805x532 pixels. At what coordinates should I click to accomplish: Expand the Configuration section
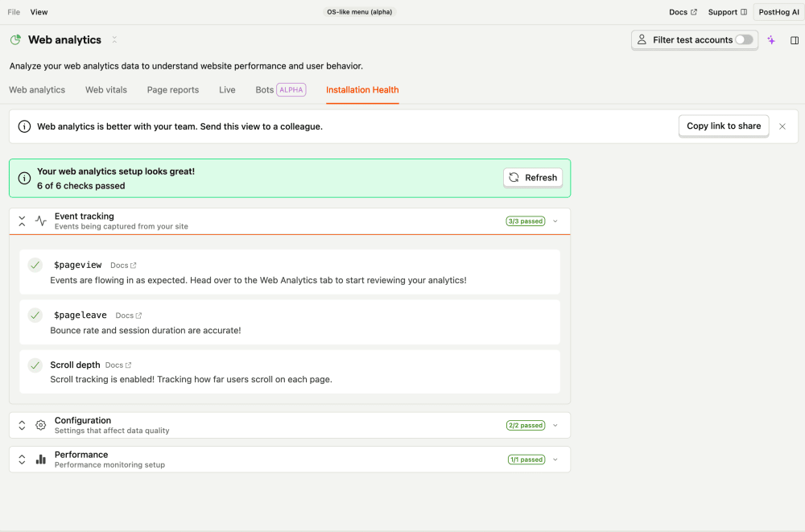point(22,425)
